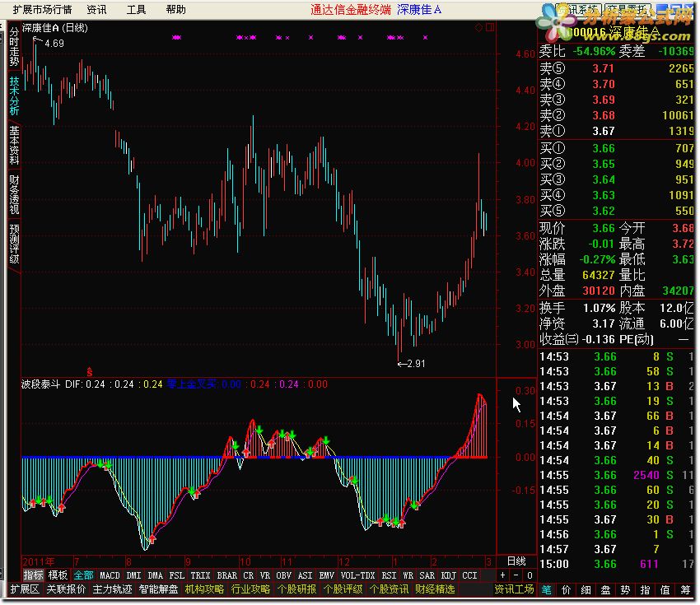Switch indicator to ASI
The height and width of the screenshot is (605, 700).
pyautogui.click(x=306, y=575)
